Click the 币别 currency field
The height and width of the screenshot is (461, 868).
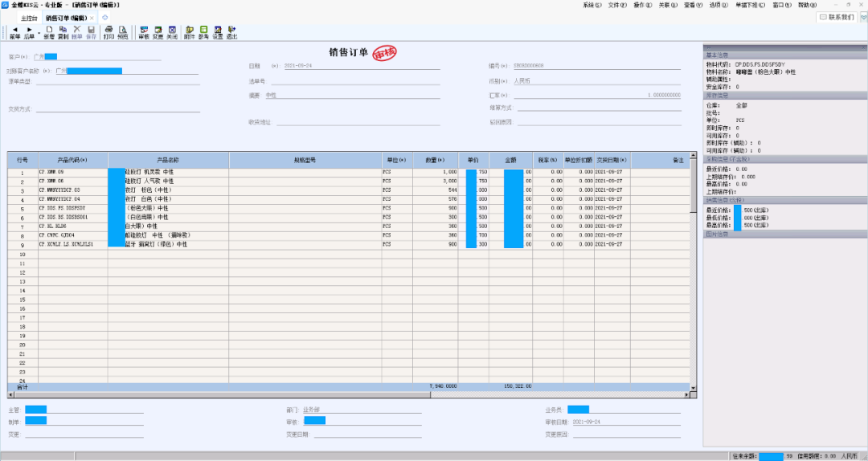[x=596, y=81]
